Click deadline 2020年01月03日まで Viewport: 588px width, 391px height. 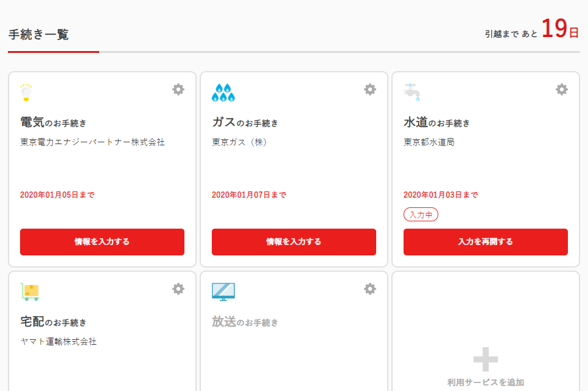tap(441, 195)
